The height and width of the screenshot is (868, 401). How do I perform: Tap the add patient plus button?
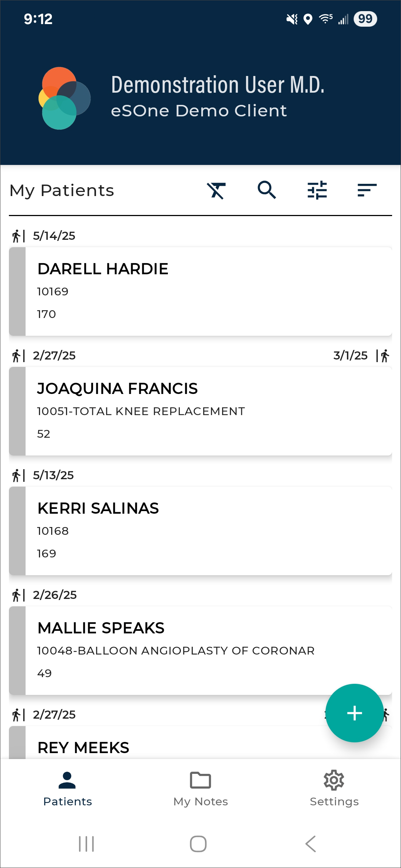coord(354,713)
